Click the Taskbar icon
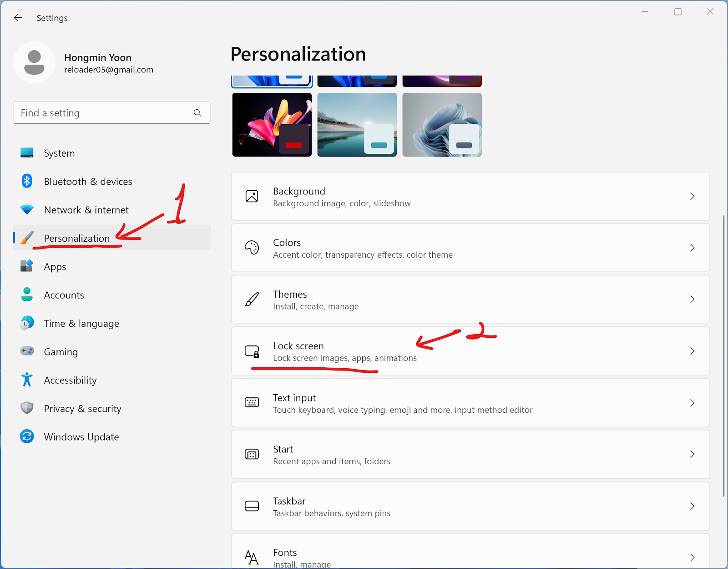This screenshot has width=728, height=569. click(x=252, y=506)
